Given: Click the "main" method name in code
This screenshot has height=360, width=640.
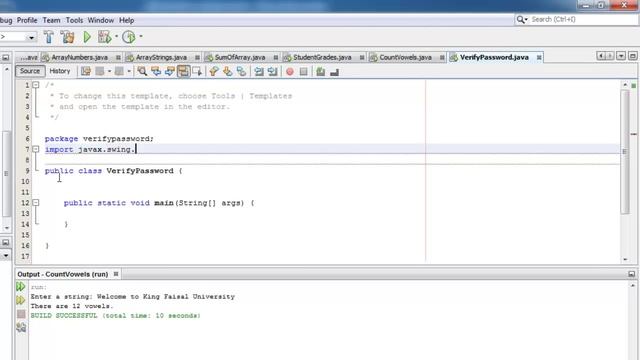Looking at the screenshot, I should click(x=164, y=203).
